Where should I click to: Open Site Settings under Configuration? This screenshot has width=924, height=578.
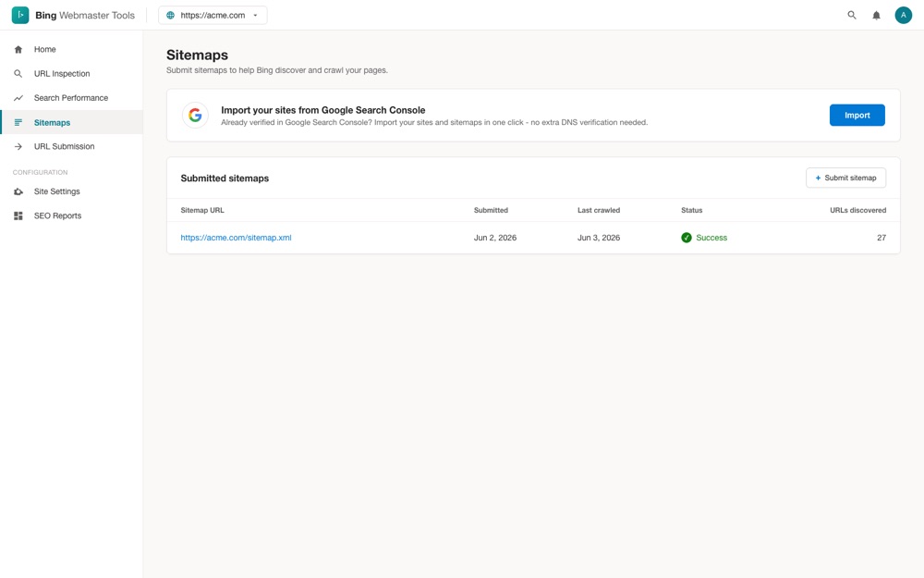pyautogui.click(x=71, y=191)
